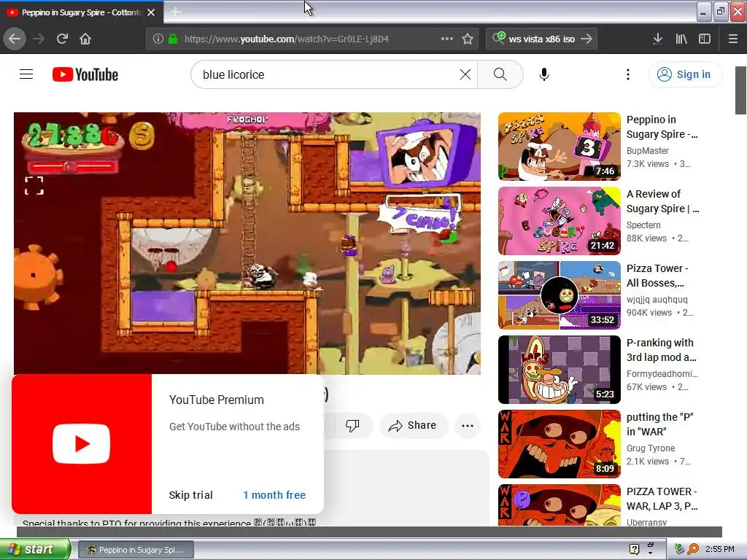The image size is (747, 560).
Task: Click the 2:55 PM taskbar clock
Action: pos(719,549)
